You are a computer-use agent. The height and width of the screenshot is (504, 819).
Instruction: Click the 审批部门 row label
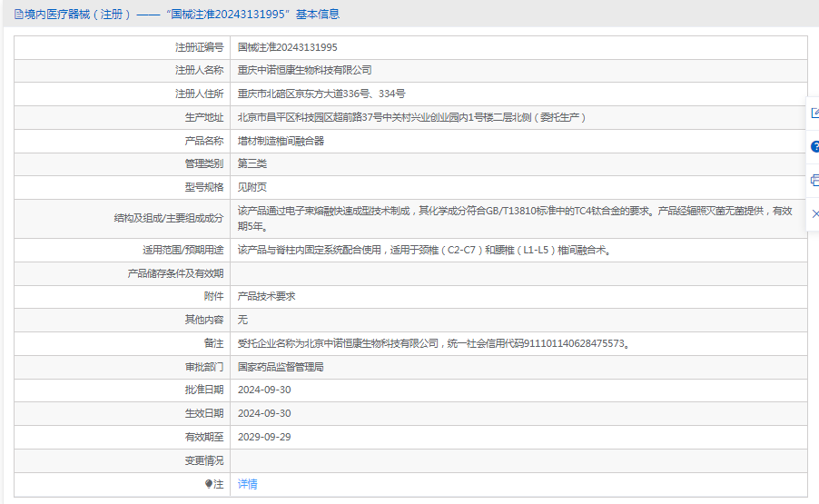203,367
